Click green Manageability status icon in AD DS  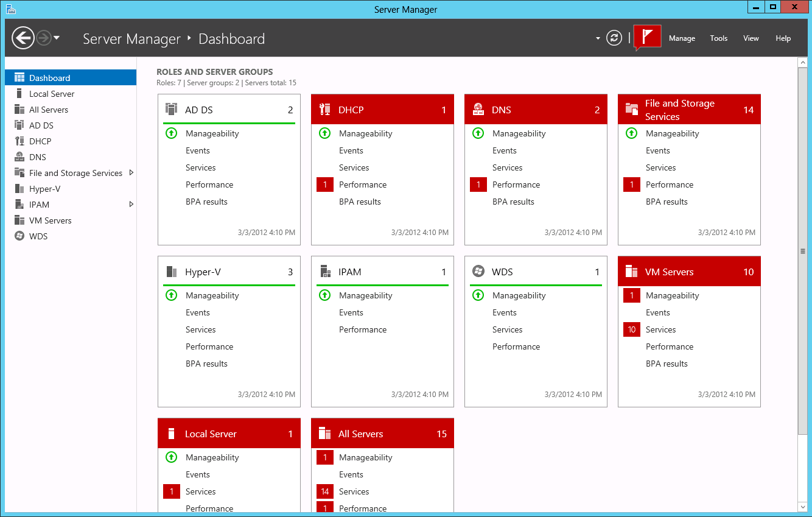point(171,133)
